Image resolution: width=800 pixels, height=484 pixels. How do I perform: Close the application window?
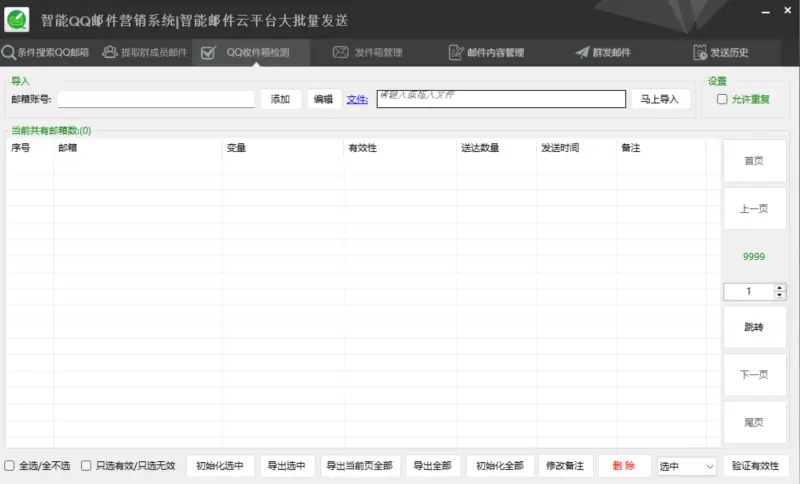point(788,11)
